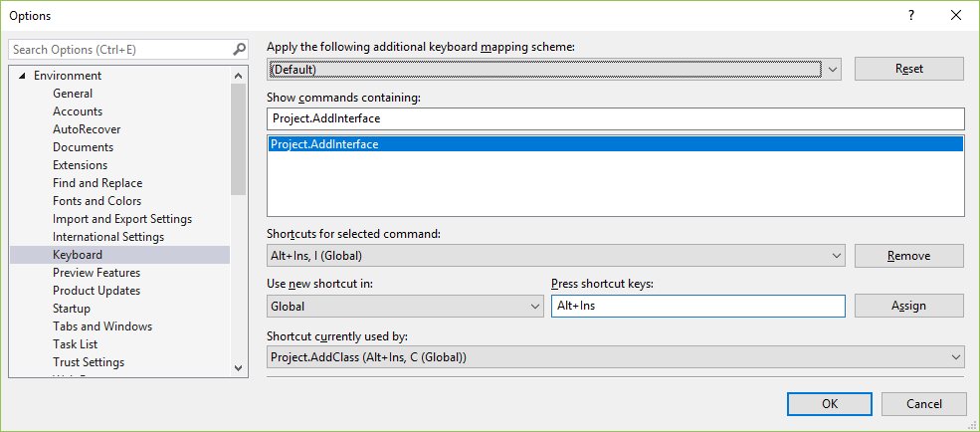
Task: Remove the selected shortcut
Action: tap(908, 256)
